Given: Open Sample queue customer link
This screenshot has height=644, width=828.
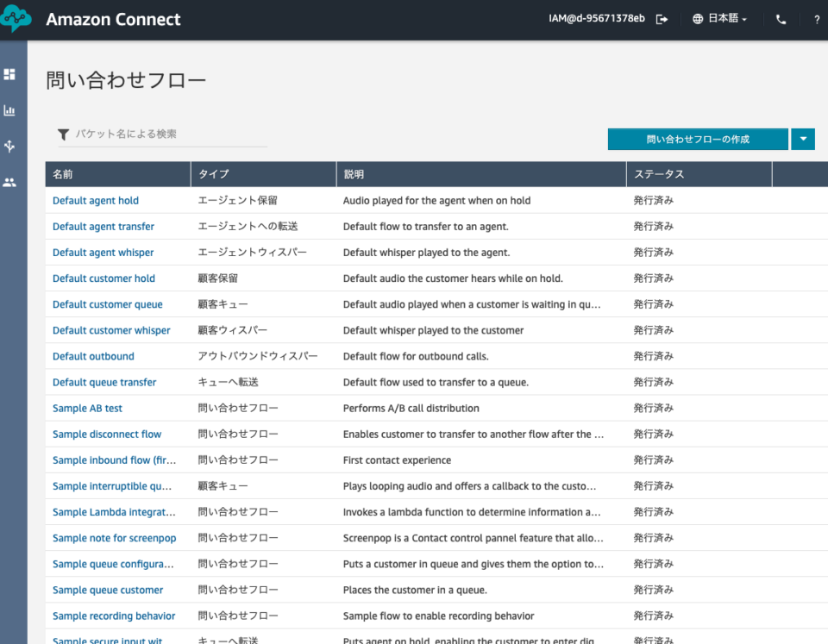Looking at the screenshot, I should 108,591.
